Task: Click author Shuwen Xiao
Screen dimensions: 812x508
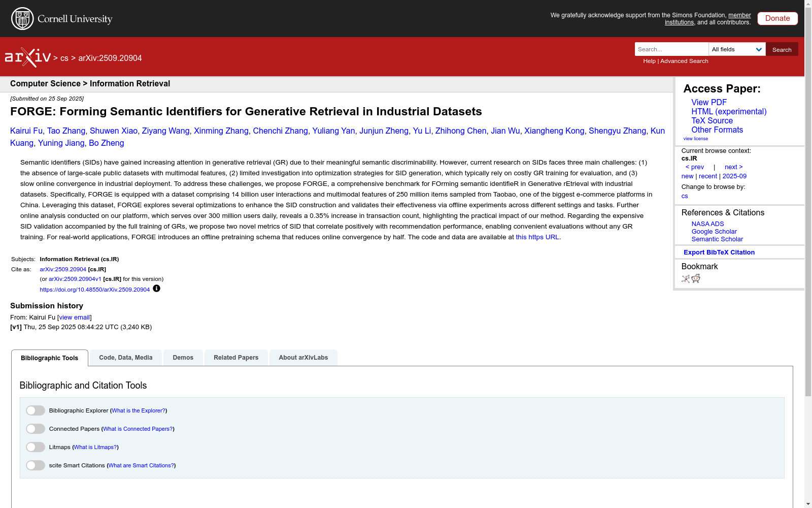Action: click(x=114, y=131)
